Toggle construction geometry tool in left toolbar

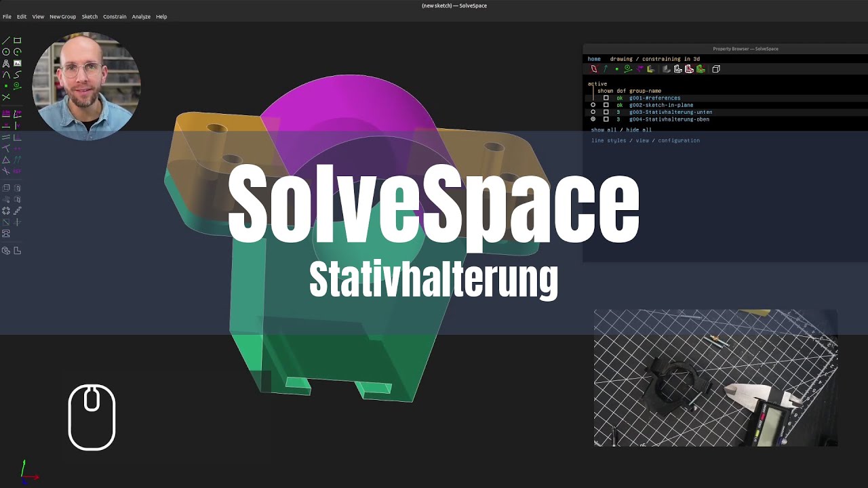click(x=18, y=86)
